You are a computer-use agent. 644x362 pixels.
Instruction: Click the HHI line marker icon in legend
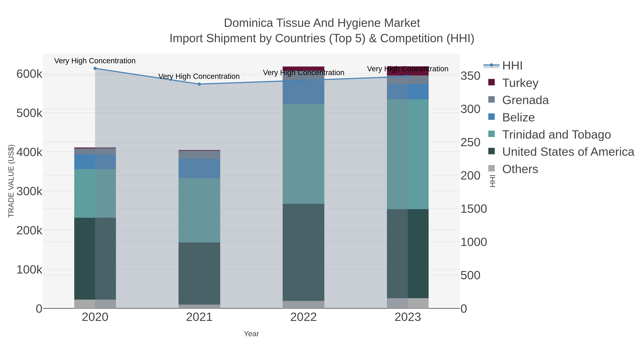[x=492, y=65]
